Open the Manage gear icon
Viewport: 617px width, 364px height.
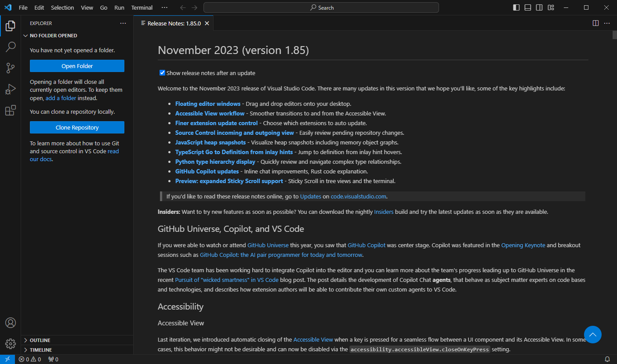(x=11, y=344)
